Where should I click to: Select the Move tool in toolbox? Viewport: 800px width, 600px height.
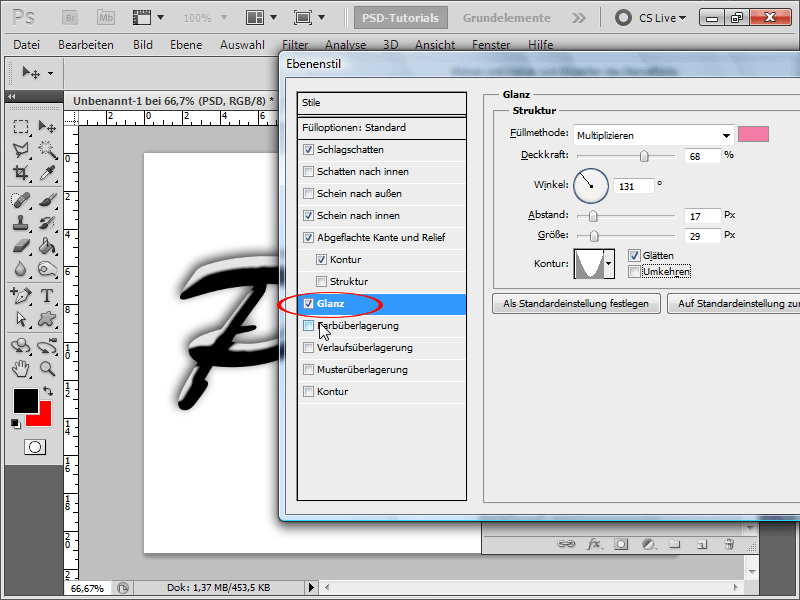[x=47, y=127]
